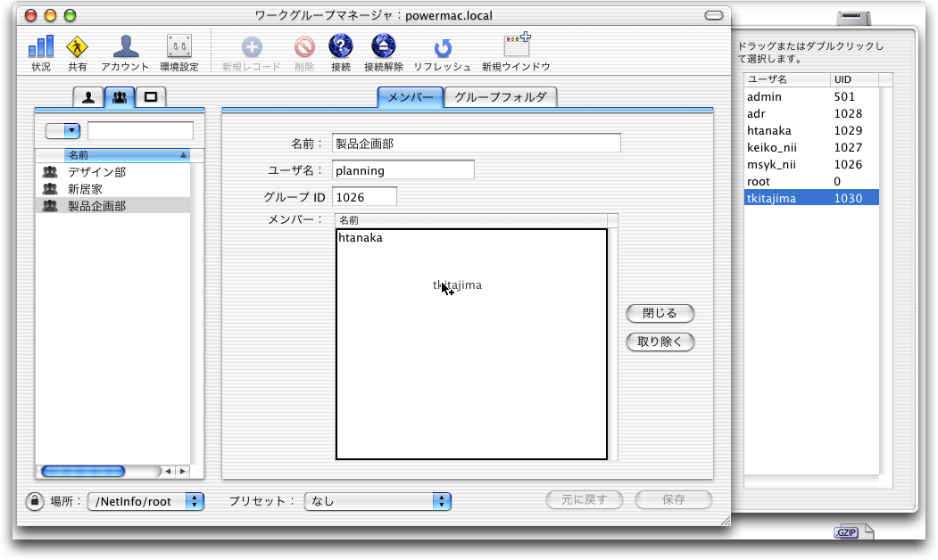Expand the プリセット preset dropdown
This screenshot has height=560, width=938.
378,501
